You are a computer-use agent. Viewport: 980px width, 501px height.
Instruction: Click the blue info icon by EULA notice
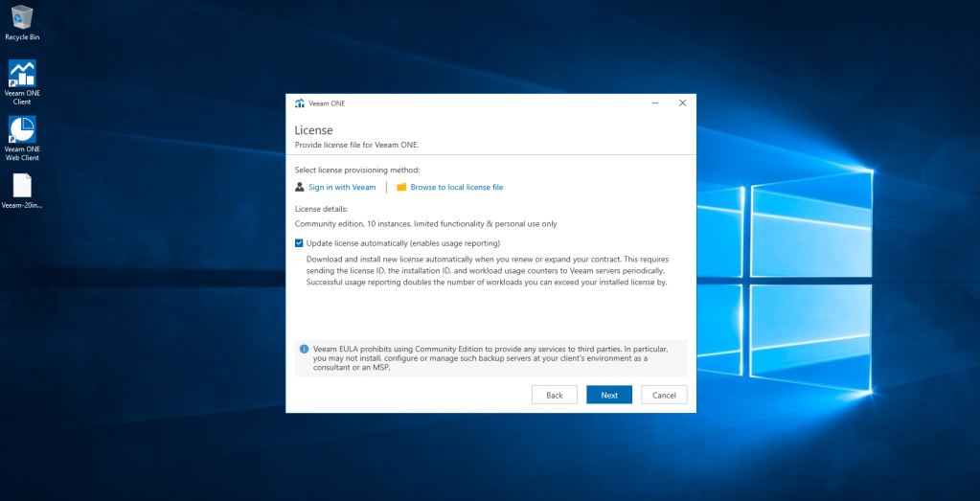click(304, 349)
